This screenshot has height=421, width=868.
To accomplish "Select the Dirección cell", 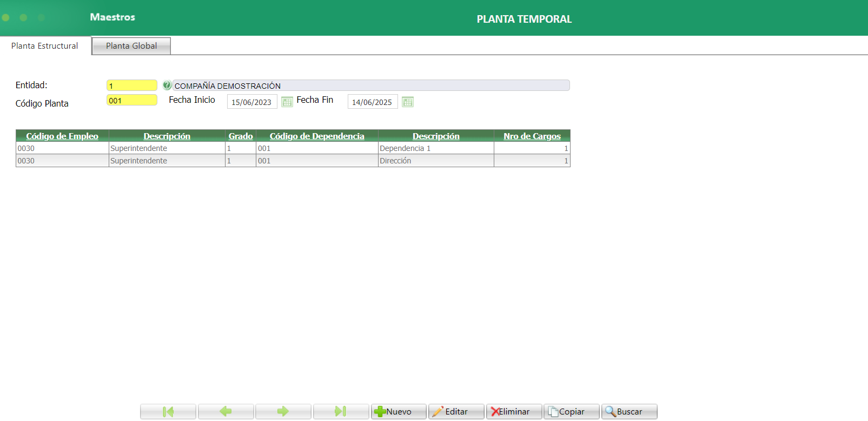I will click(436, 161).
